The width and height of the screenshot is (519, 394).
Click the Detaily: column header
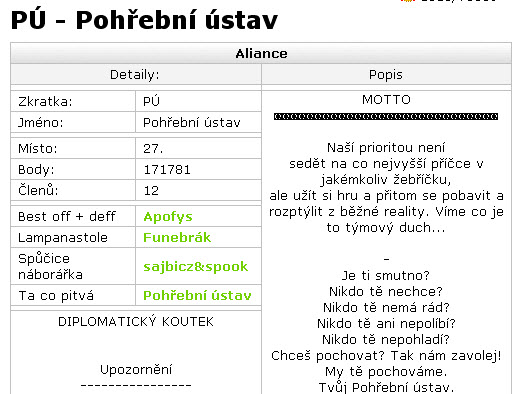pyautogui.click(x=135, y=75)
